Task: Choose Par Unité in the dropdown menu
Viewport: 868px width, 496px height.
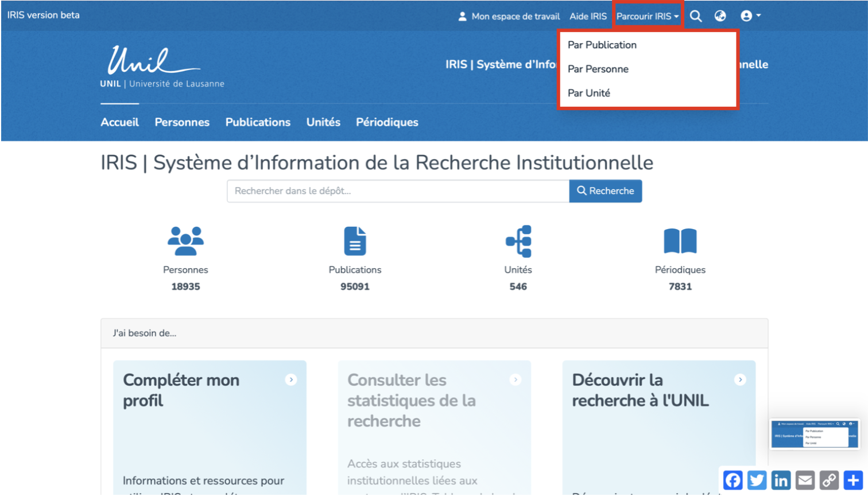Action: click(x=588, y=93)
